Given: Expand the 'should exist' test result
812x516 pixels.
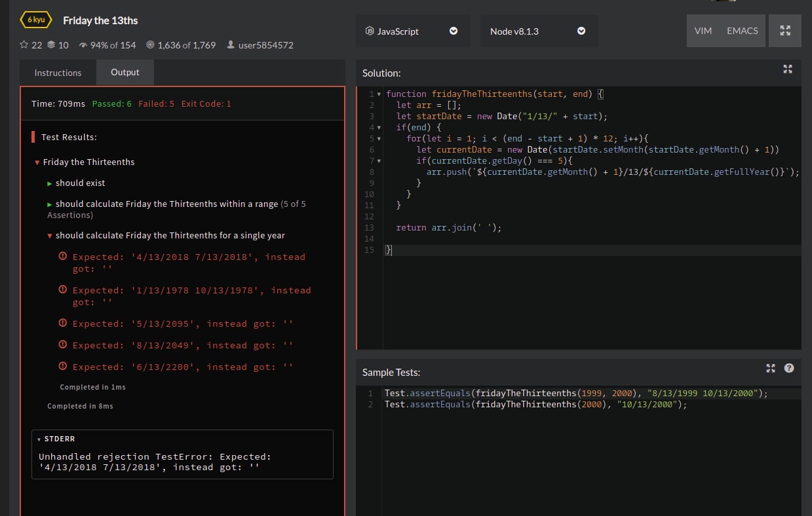Looking at the screenshot, I should coord(50,183).
